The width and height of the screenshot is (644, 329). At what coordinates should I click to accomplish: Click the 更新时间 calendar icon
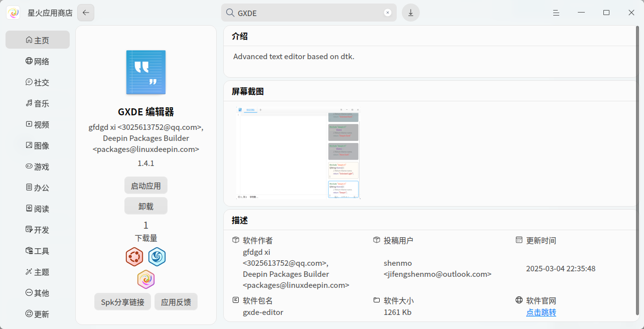click(x=519, y=240)
